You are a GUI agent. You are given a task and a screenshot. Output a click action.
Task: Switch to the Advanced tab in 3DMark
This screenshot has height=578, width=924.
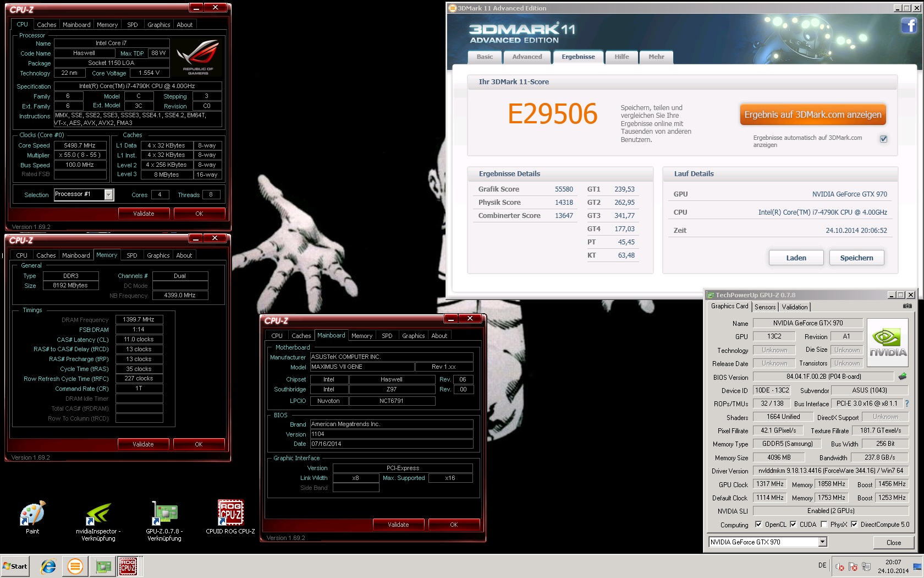click(527, 57)
